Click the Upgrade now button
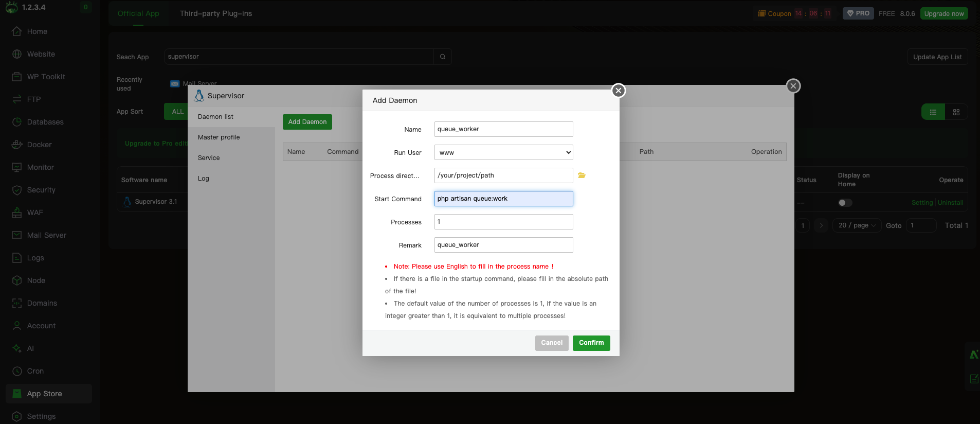 click(944, 13)
